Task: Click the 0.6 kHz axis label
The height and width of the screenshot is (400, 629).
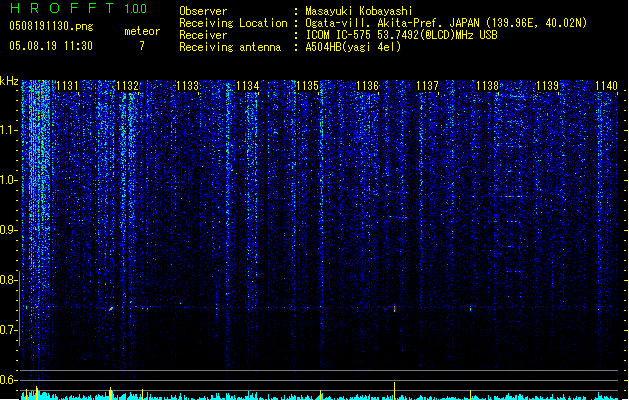Action: click(8, 380)
